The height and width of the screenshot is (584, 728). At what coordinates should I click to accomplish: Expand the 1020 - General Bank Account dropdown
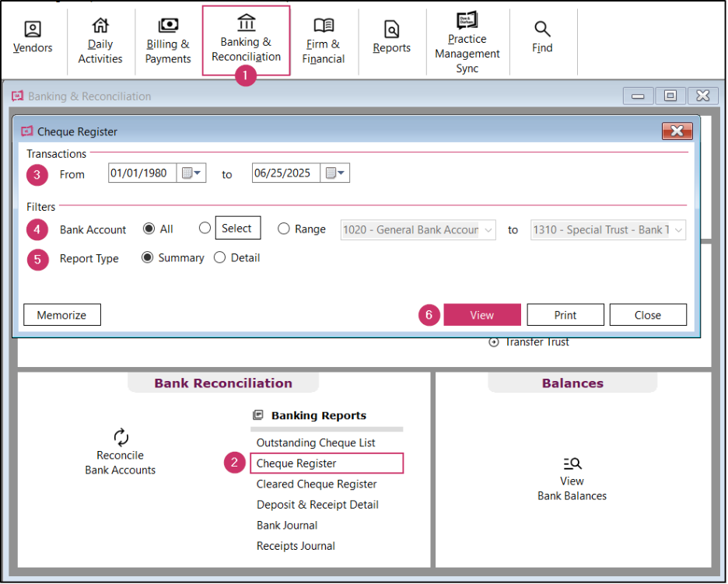click(488, 230)
